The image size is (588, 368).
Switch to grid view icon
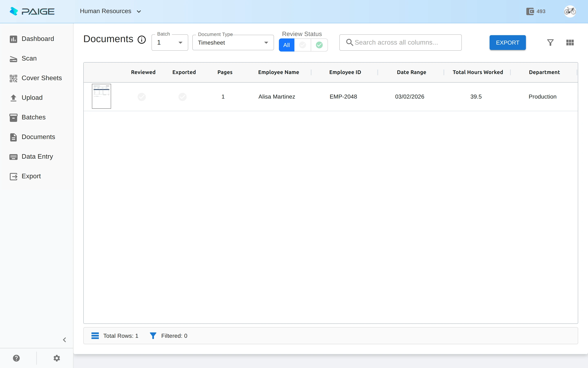570,43
